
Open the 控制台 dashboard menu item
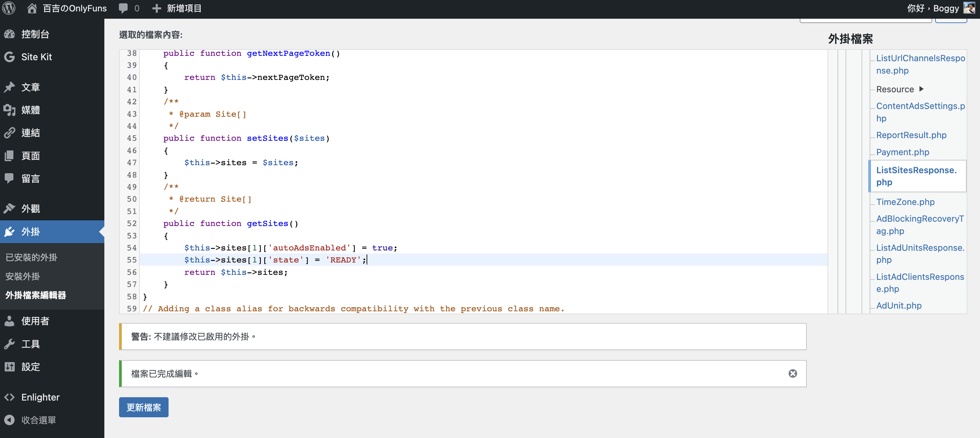tap(35, 34)
